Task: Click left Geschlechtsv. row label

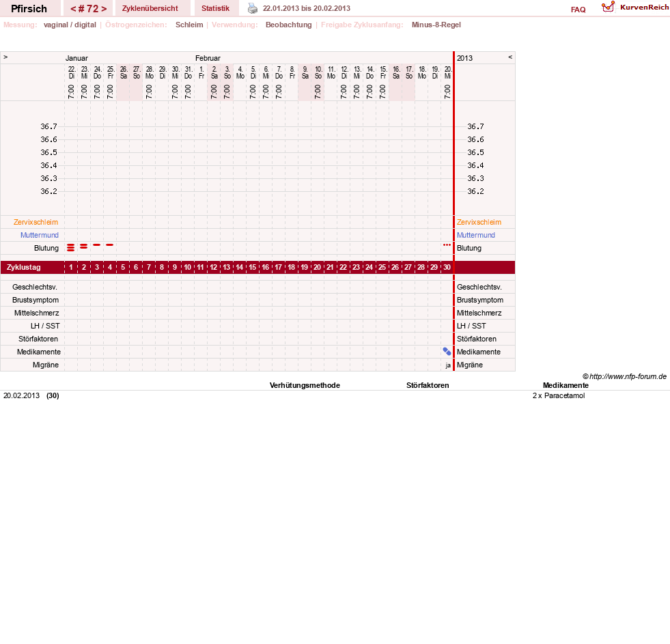Action: click(35, 287)
